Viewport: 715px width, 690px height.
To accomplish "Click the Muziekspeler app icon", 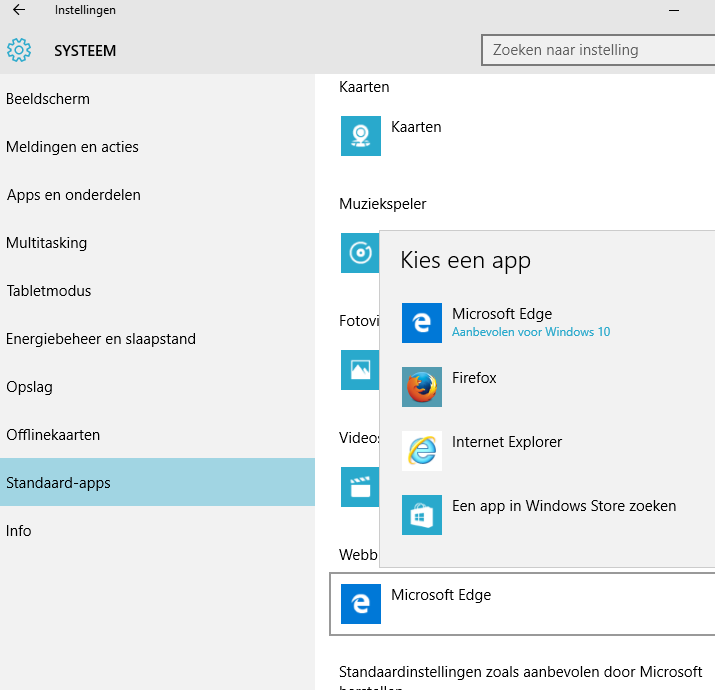I will (x=358, y=253).
